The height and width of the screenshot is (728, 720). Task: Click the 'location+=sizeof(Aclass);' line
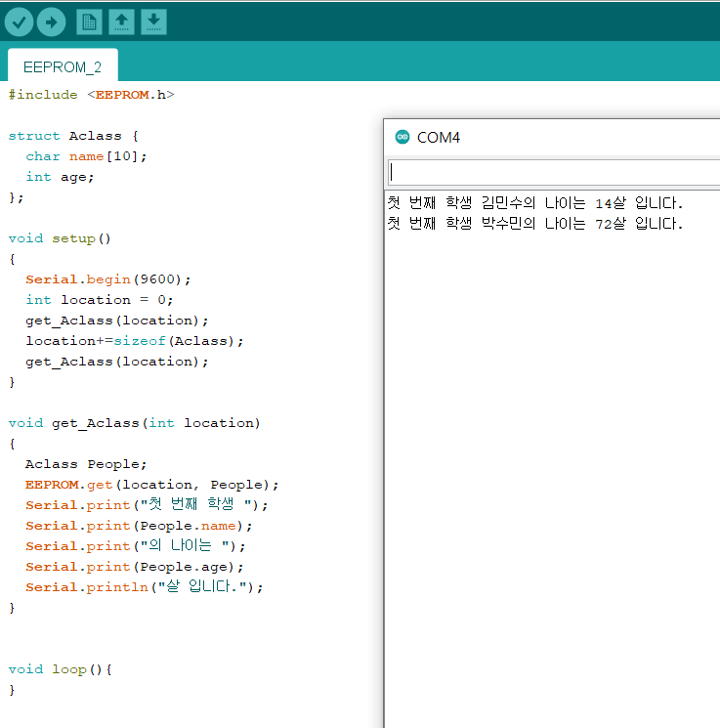coord(135,341)
